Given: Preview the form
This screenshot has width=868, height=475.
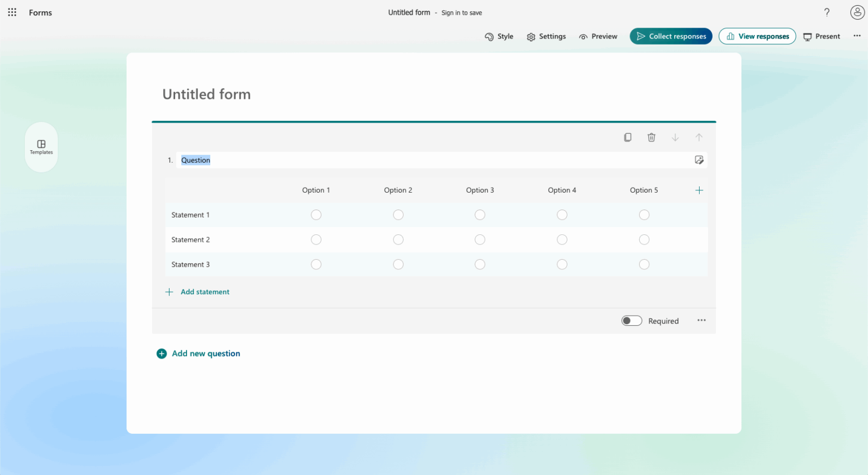Looking at the screenshot, I should click(x=598, y=36).
